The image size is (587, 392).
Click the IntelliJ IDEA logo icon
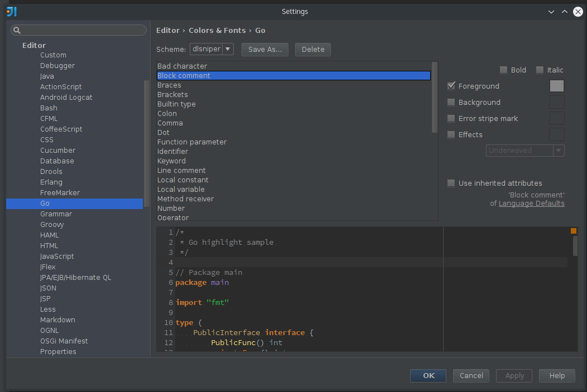coord(11,11)
